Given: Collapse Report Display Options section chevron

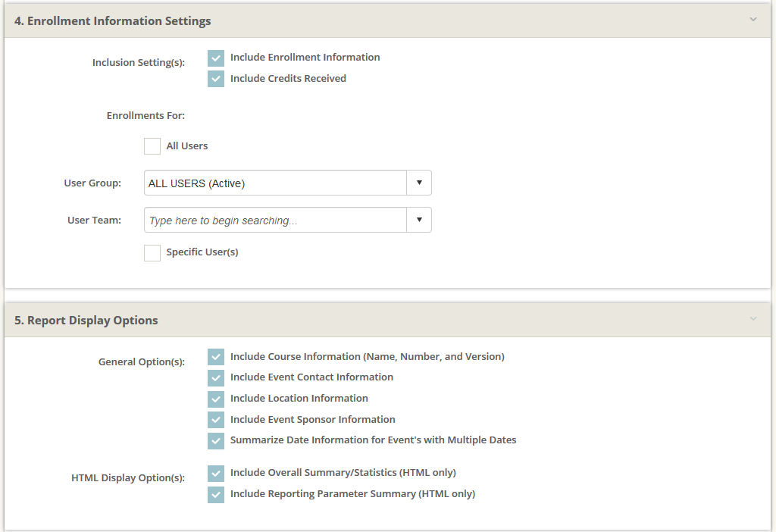Looking at the screenshot, I should tap(753, 319).
